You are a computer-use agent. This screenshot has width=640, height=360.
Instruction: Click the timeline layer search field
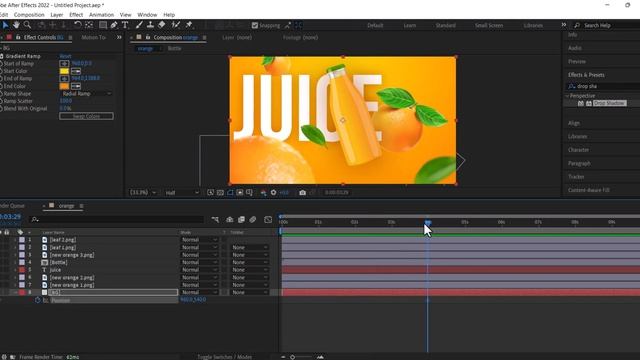[117, 220]
